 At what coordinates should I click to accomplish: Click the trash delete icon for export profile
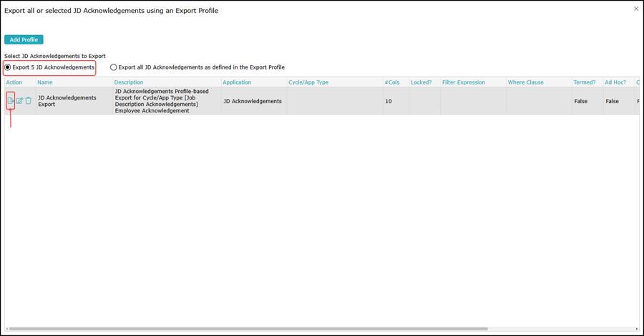coord(29,101)
